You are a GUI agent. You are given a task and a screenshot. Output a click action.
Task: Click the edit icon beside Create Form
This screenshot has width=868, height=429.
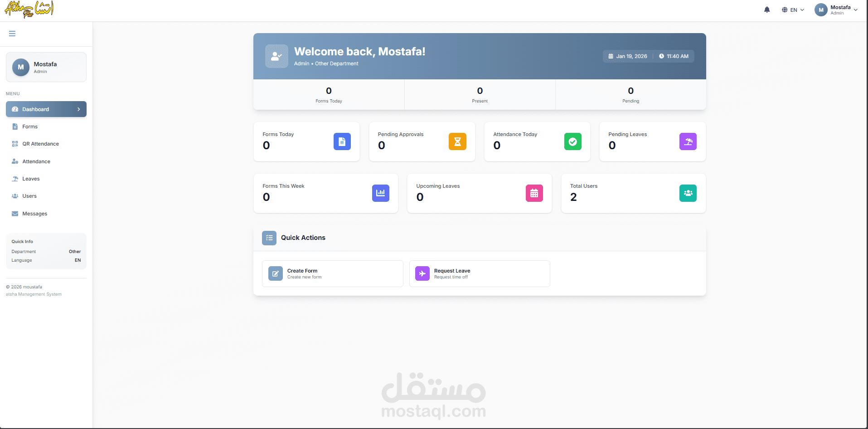pos(276,273)
